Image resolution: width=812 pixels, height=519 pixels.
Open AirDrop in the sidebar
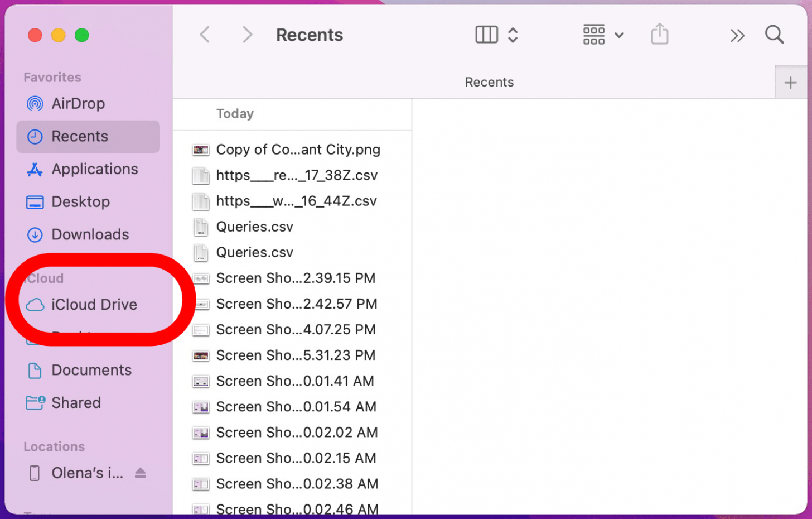[x=78, y=104]
